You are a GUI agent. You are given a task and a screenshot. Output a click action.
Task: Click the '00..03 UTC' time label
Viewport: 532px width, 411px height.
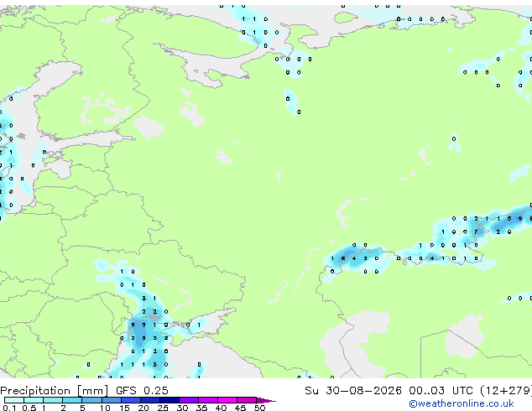(441, 391)
